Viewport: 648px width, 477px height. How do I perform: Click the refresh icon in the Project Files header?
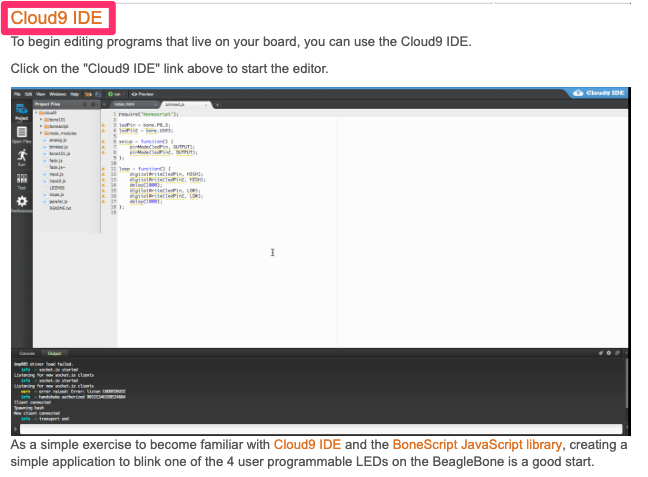[x=85, y=104]
